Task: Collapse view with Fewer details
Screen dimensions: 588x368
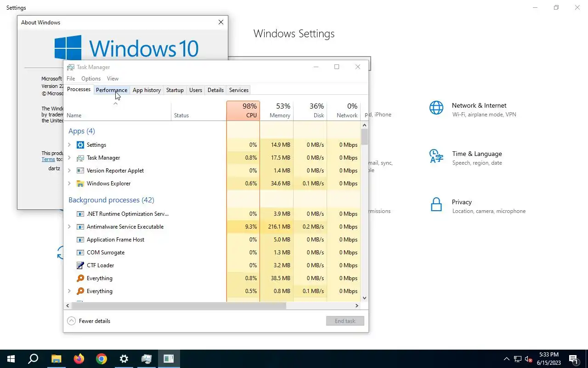Action: [x=89, y=321]
